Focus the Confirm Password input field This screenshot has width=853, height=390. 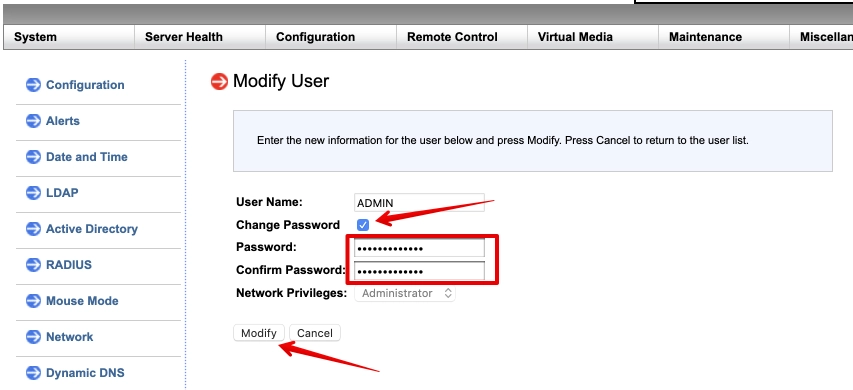pos(419,271)
